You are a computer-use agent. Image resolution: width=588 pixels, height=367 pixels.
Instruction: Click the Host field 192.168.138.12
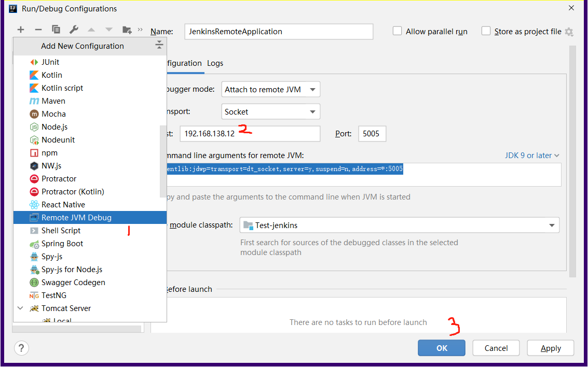[x=250, y=134]
